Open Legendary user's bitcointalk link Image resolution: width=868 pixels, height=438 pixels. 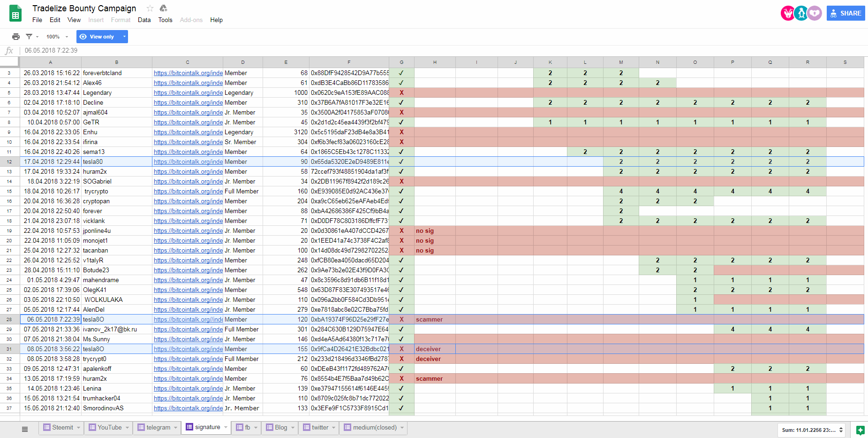188,93
